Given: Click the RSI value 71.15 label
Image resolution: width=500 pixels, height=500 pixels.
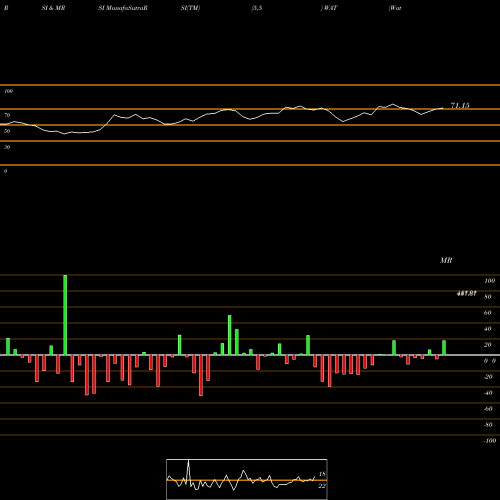Looking at the screenshot, I should click(x=460, y=106).
